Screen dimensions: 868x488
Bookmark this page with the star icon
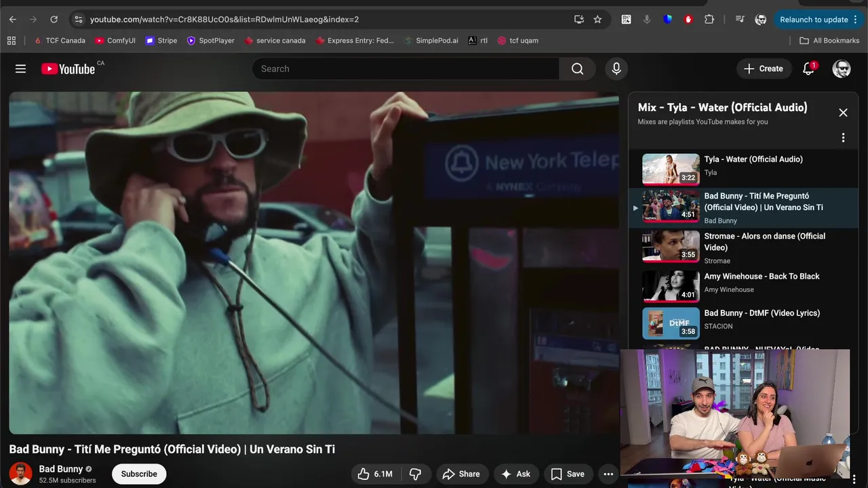tap(597, 20)
